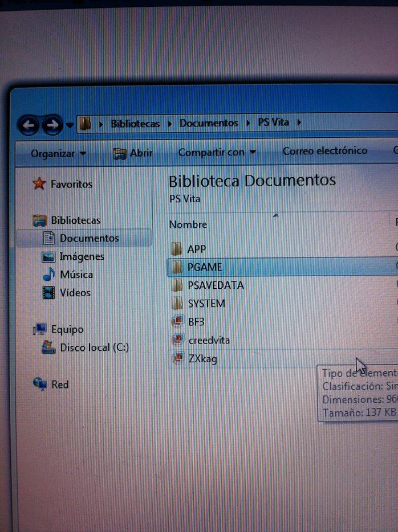Image resolution: width=398 pixels, height=532 pixels.
Task: Select Red in the navigation pane
Action: [x=60, y=384]
